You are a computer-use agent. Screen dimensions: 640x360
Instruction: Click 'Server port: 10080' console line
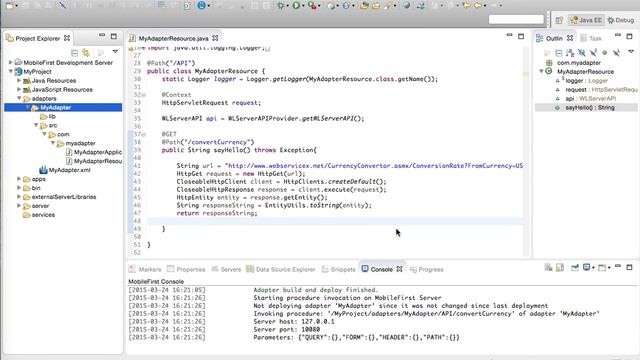287,329
